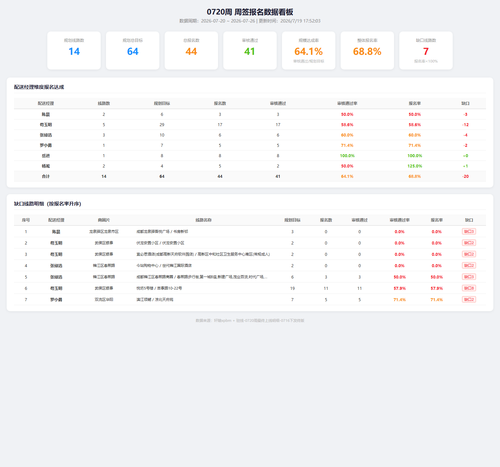
Task: Click the "线路名称" column header
Action: pos(203,220)
